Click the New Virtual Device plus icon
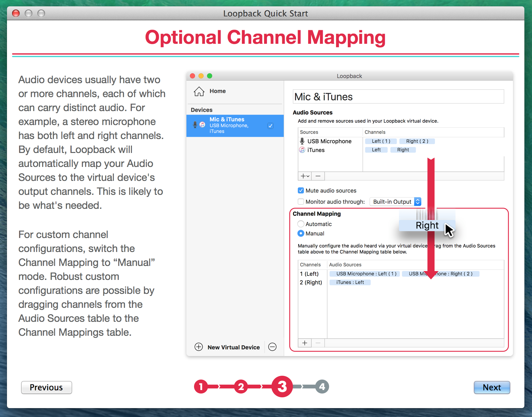 (x=199, y=347)
